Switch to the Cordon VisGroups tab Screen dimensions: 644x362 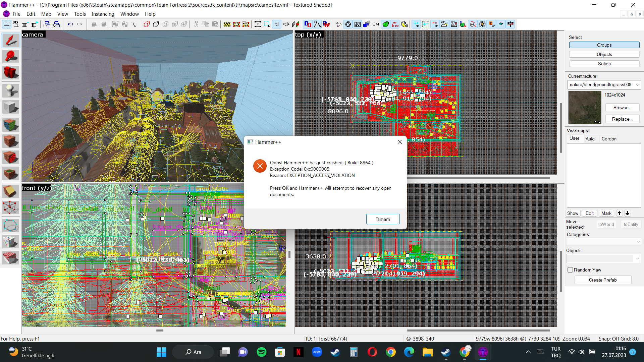click(x=609, y=139)
